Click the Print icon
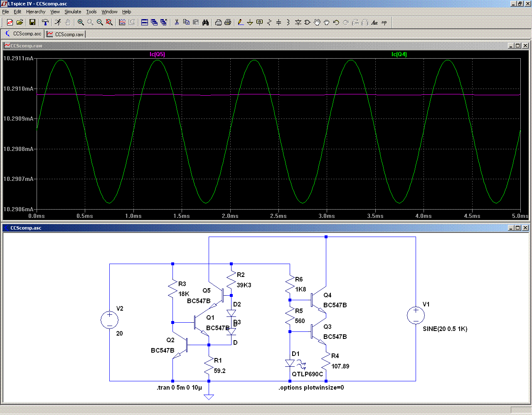532x415 pixels. click(x=228, y=22)
